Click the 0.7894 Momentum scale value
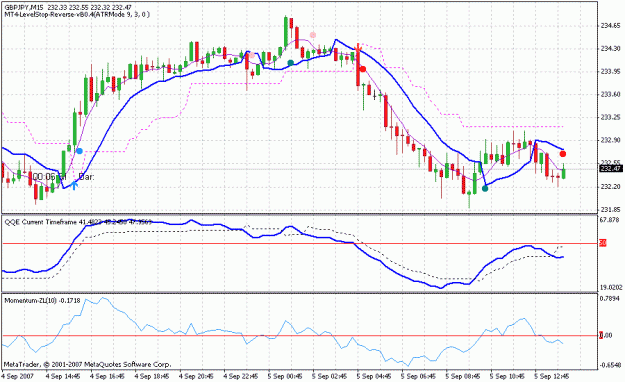The height and width of the screenshot is (382, 625). (x=611, y=298)
